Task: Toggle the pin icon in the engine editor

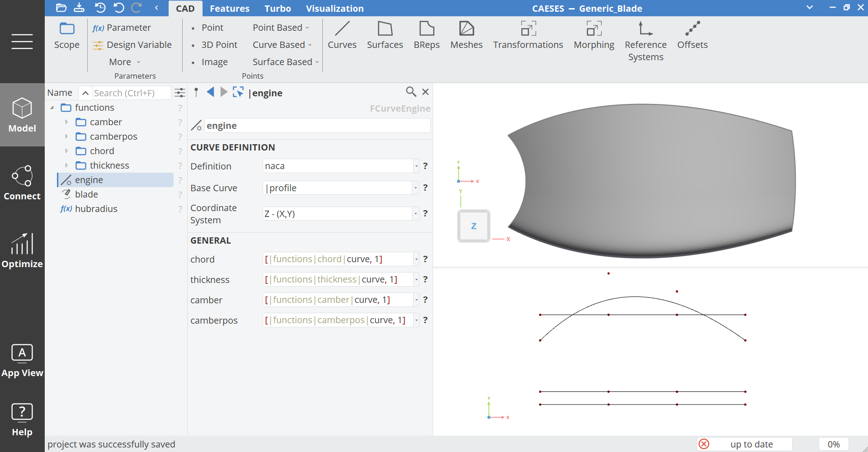Action: click(196, 93)
